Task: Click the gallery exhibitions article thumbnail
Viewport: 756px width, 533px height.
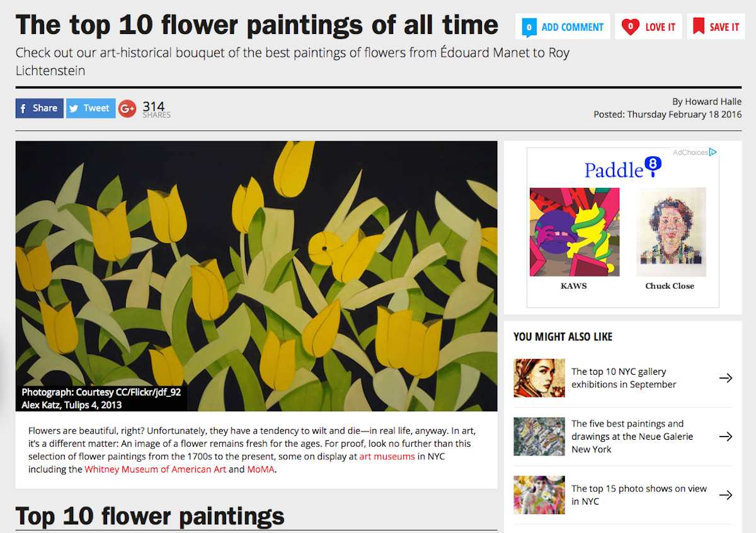Action: pos(539,378)
